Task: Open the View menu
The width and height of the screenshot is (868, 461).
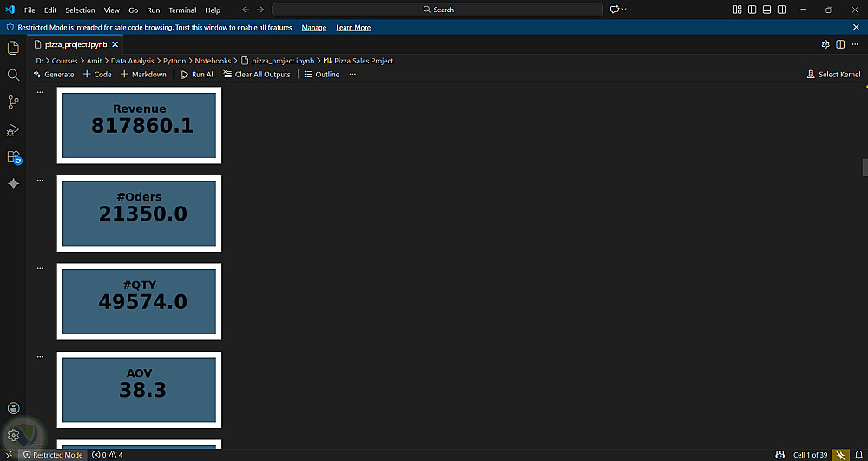Action: [x=112, y=10]
